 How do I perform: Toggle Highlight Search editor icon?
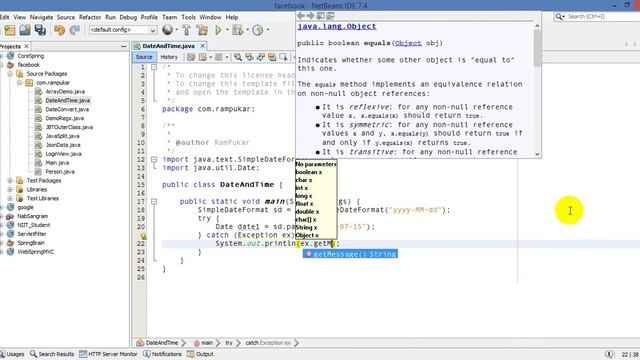coord(272,57)
